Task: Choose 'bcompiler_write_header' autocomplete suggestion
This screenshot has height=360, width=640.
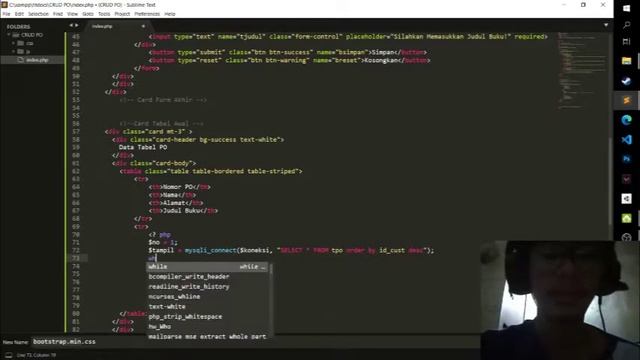Action: pos(207,277)
